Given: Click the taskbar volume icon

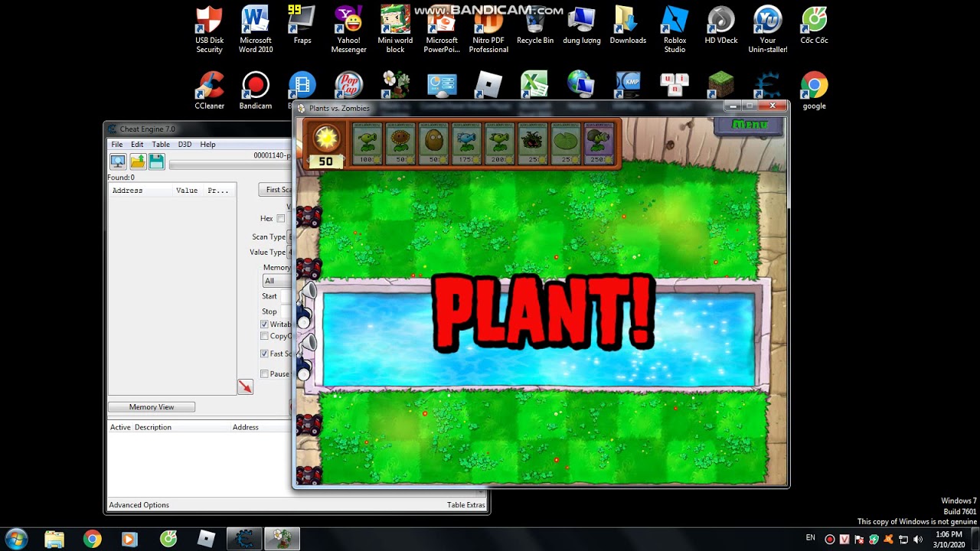Looking at the screenshot, I should tap(918, 540).
